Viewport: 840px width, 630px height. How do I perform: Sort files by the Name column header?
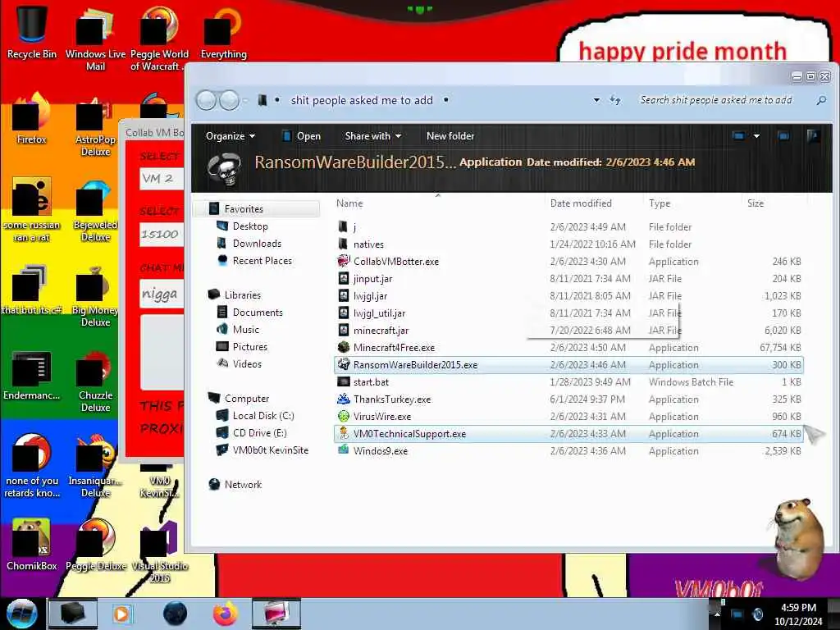[x=349, y=203]
